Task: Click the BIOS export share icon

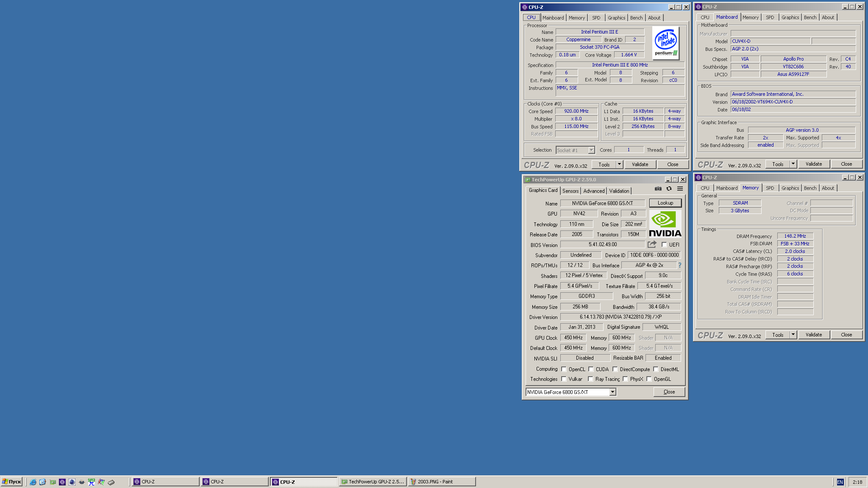Action: tap(652, 244)
